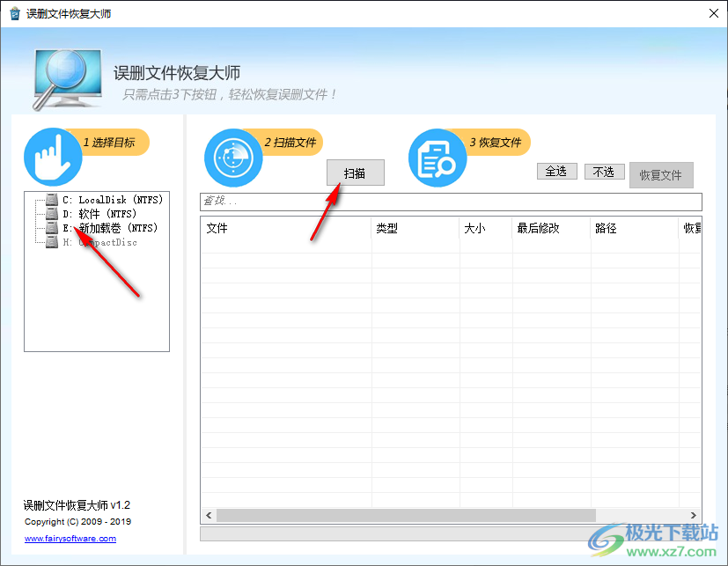
Task: Click the C: drive disk icon
Action: coord(52,200)
